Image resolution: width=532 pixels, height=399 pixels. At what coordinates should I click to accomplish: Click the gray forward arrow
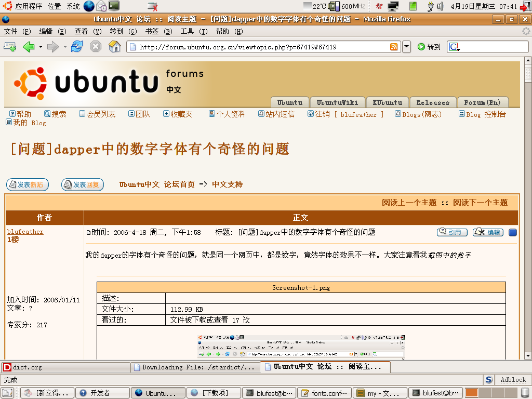53,46
